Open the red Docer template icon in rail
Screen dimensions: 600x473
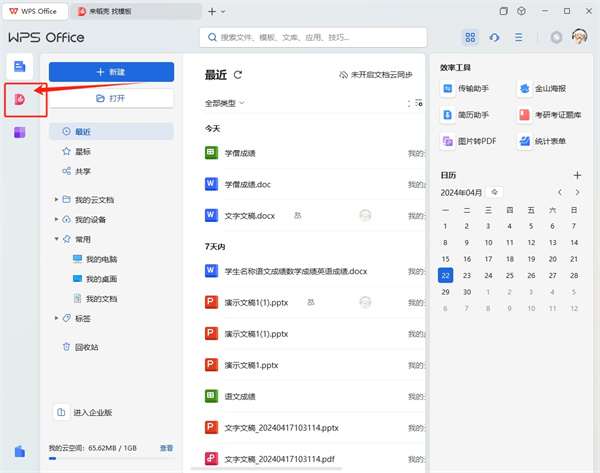(20, 99)
